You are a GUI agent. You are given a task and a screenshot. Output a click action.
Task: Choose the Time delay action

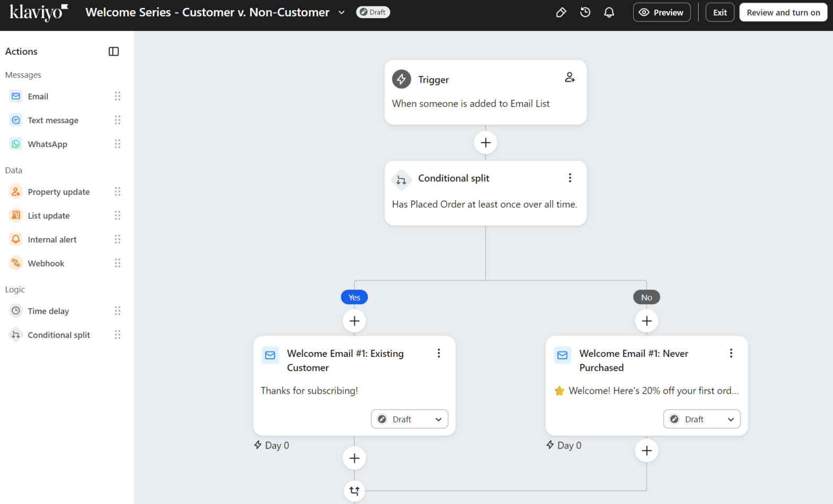pyautogui.click(x=48, y=311)
